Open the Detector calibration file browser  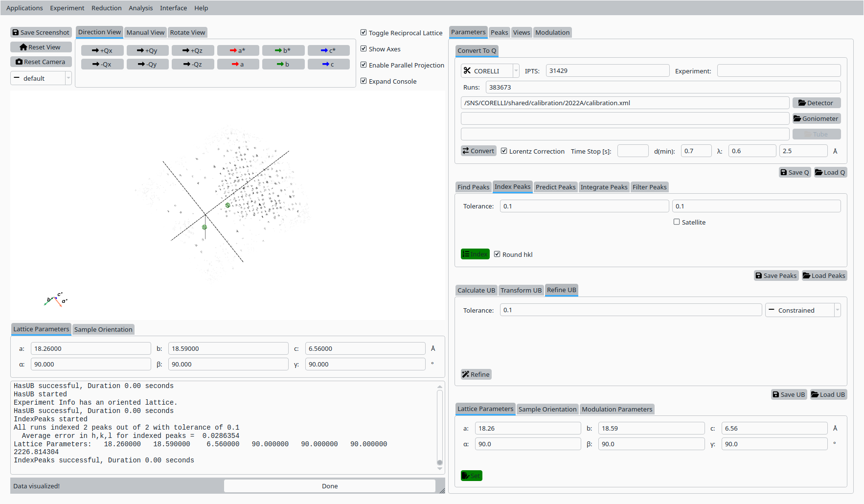coord(816,103)
